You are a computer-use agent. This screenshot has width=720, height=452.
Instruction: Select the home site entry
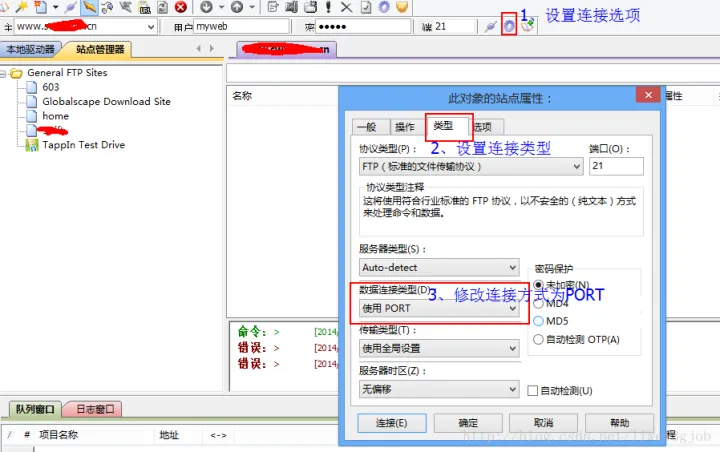[x=55, y=116]
